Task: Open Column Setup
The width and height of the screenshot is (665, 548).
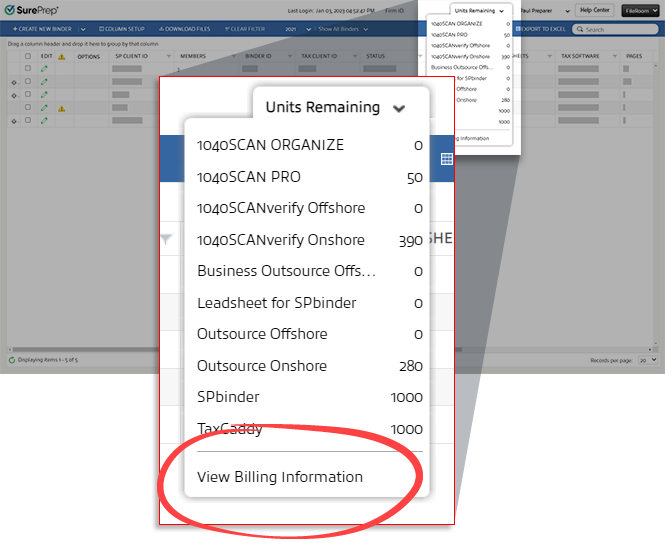Action: [x=122, y=29]
